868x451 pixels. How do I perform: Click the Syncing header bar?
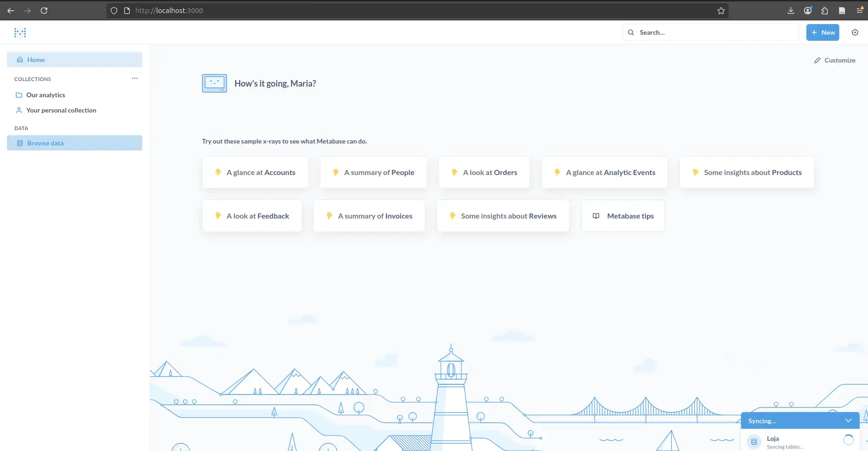800,420
